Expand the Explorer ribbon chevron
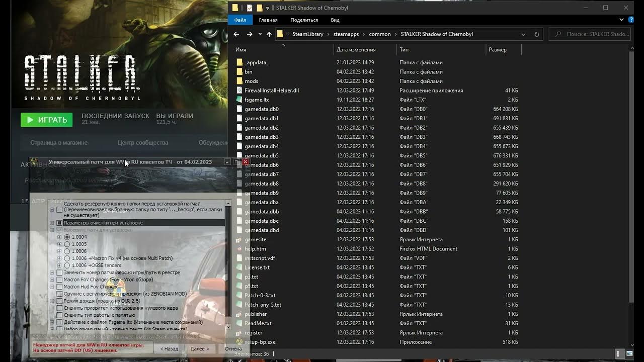 point(622,20)
